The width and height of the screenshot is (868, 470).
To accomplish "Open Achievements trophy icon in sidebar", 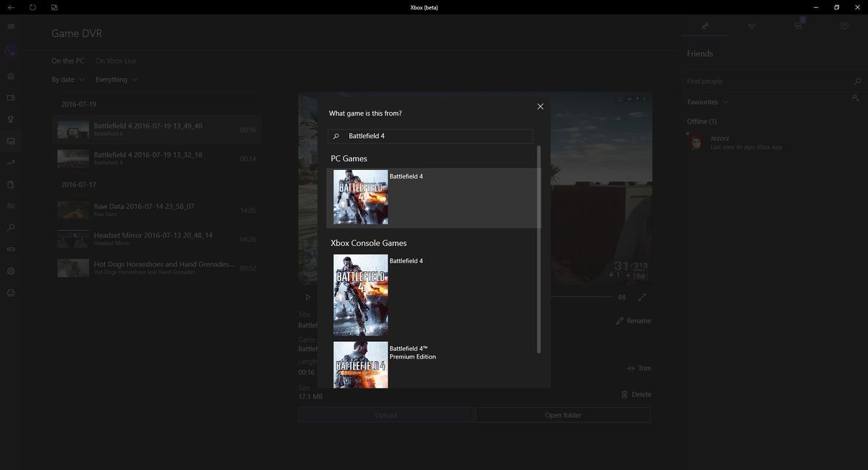I will 11,119.
